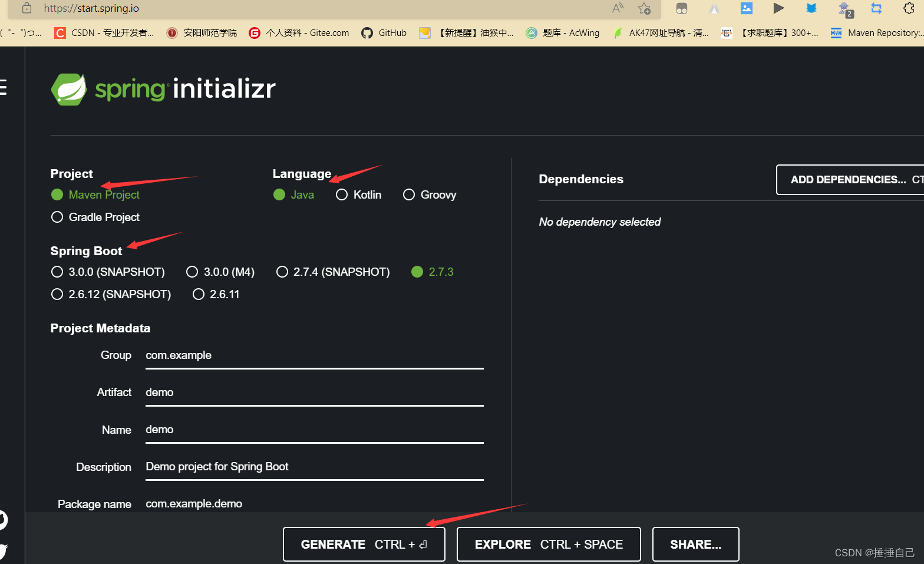
Task: Open the GitHub bookmark
Action: 384,33
